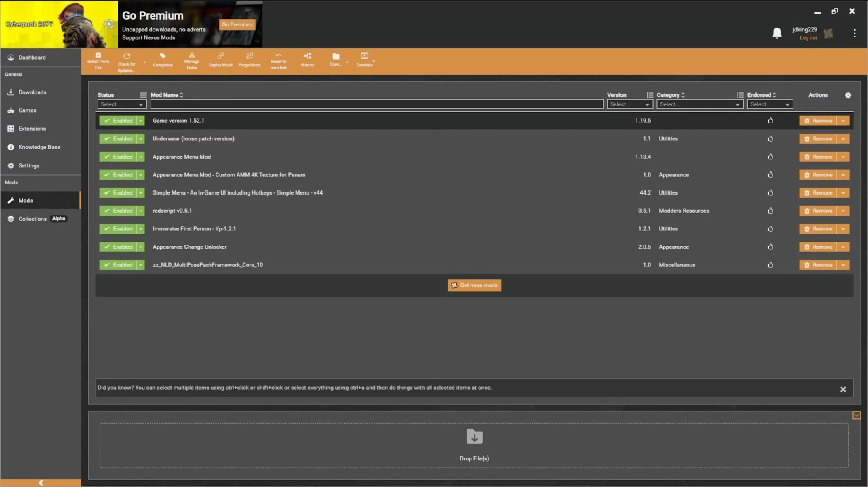The height and width of the screenshot is (487, 868).
Task: Toggle Enabled status for Appearance Change Unlocker
Action: (118, 247)
